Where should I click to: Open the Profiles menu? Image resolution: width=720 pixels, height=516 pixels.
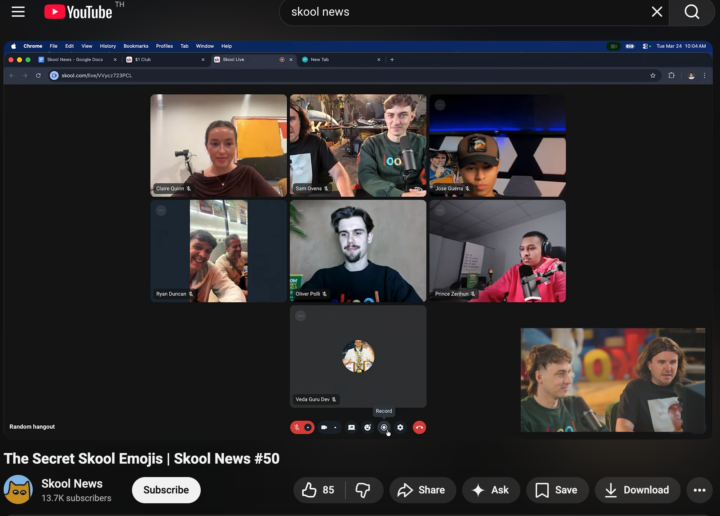[x=164, y=46]
